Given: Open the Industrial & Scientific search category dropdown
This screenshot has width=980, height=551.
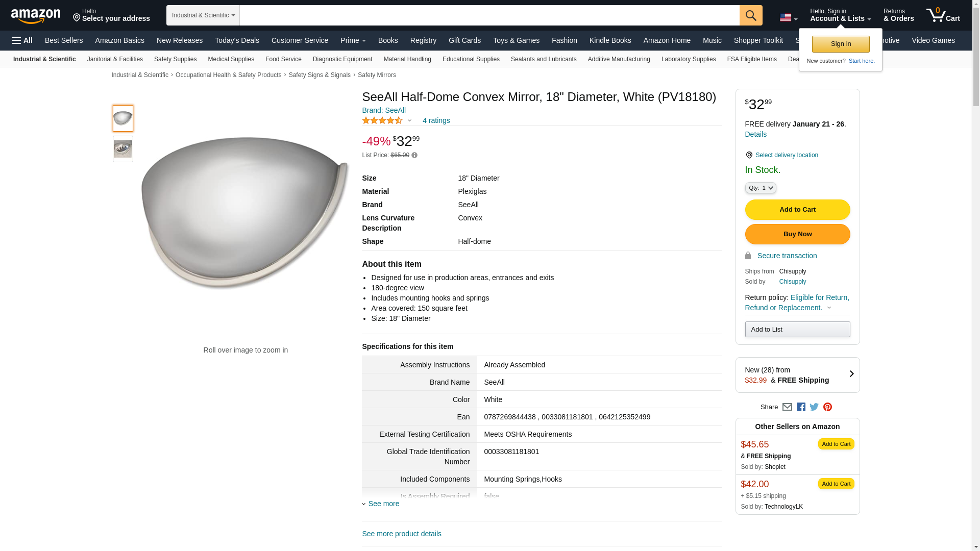Looking at the screenshot, I should tap(203, 15).
